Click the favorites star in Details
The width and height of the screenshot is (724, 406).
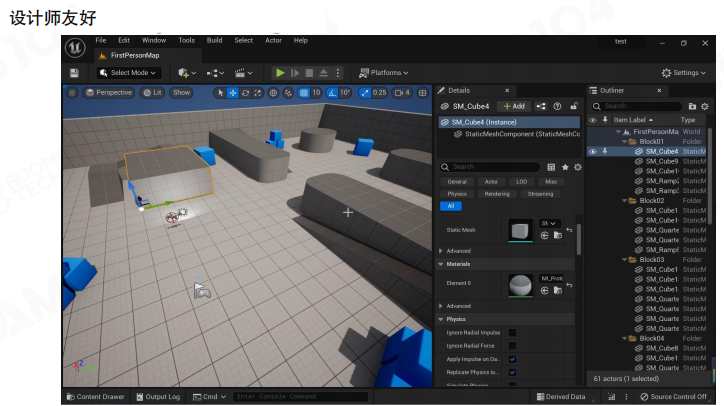[564, 167]
